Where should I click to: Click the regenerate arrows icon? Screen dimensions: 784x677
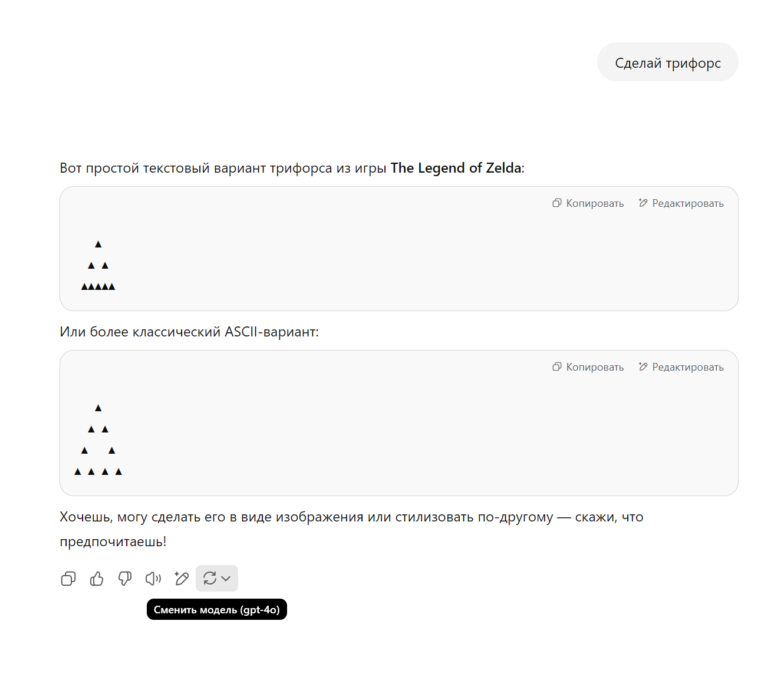(210, 579)
